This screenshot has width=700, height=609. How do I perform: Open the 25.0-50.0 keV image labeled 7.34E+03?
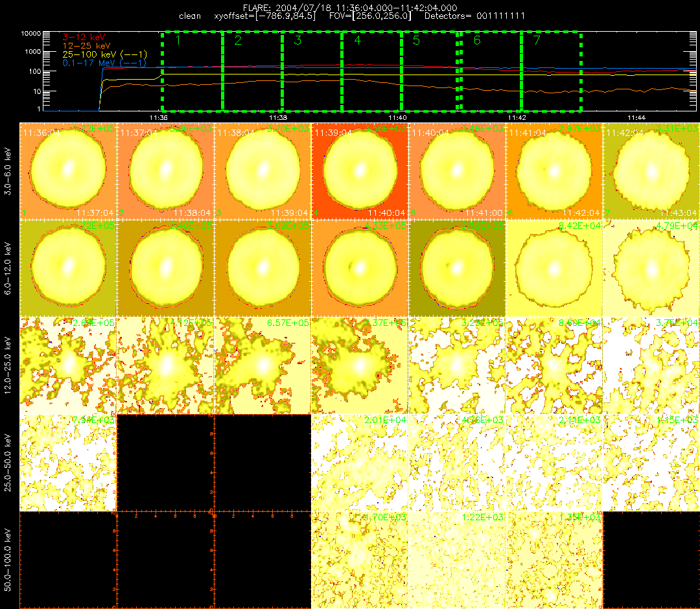[x=68, y=463]
